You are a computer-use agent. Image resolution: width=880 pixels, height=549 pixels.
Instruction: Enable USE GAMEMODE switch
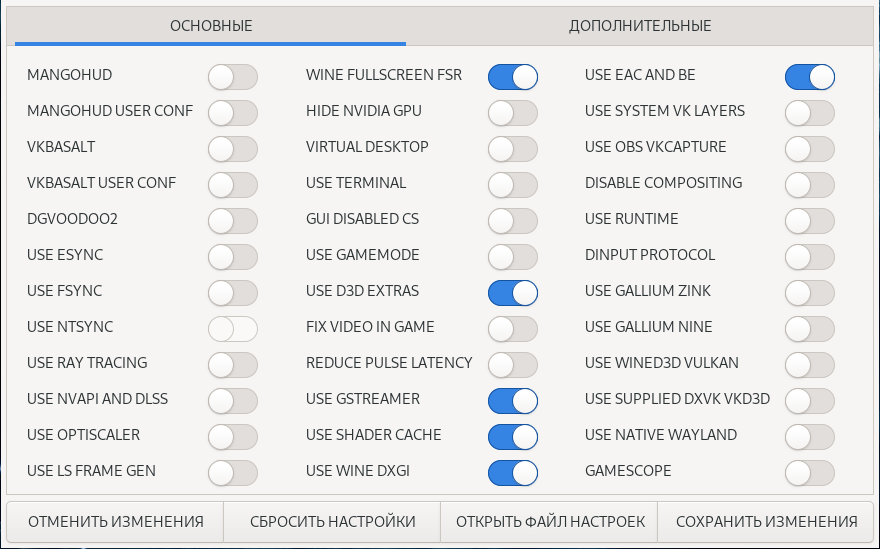(x=513, y=256)
